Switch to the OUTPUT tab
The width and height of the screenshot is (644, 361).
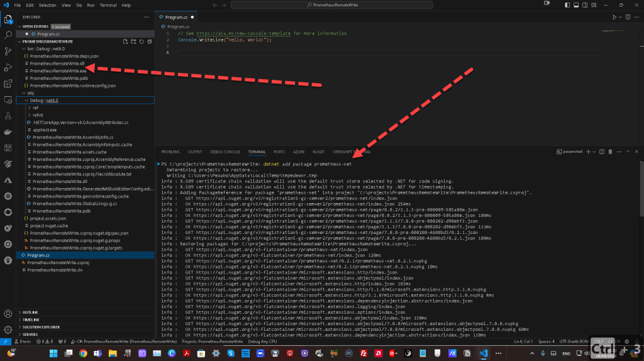click(195, 152)
